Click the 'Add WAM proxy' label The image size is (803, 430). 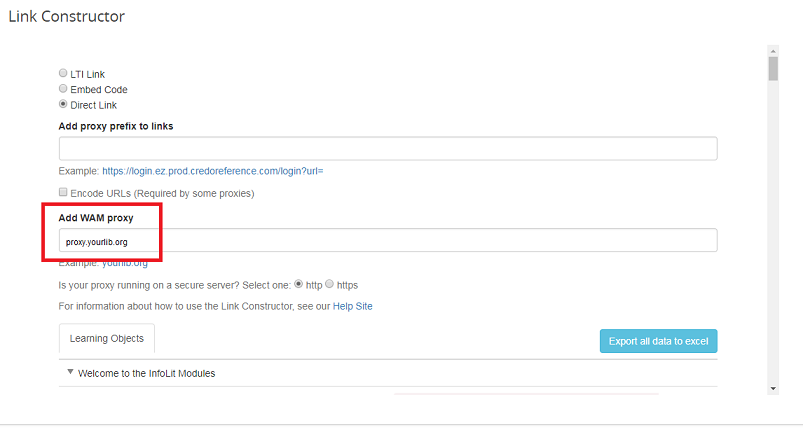pyautogui.click(x=96, y=218)
